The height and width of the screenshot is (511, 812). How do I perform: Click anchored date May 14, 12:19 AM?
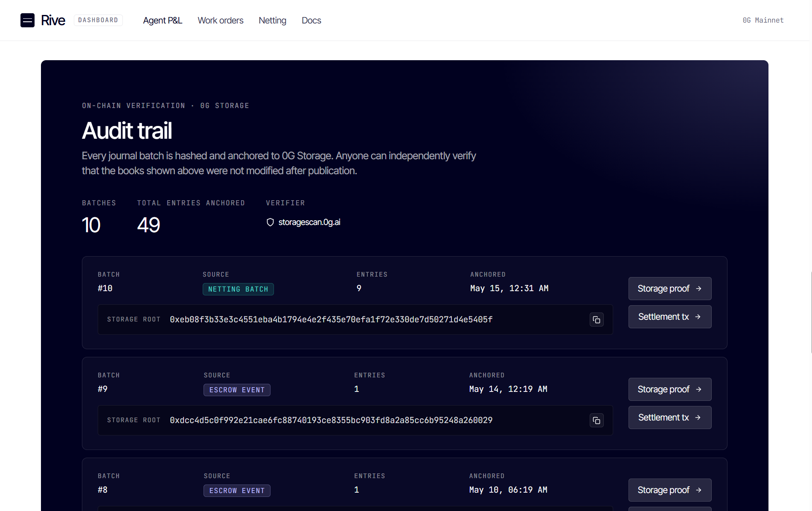point(508,389)
